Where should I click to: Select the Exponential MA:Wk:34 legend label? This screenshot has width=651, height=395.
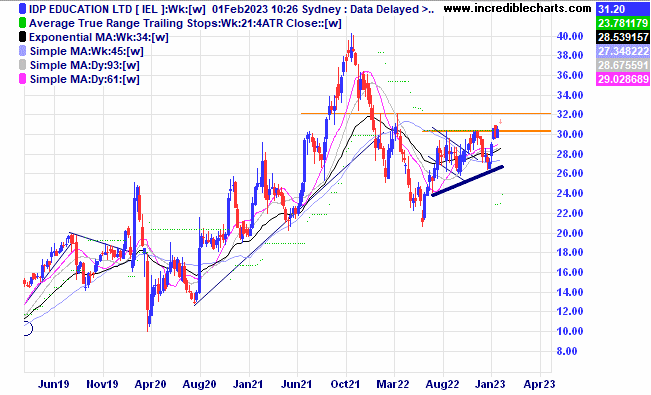click(x=99, y=37)
